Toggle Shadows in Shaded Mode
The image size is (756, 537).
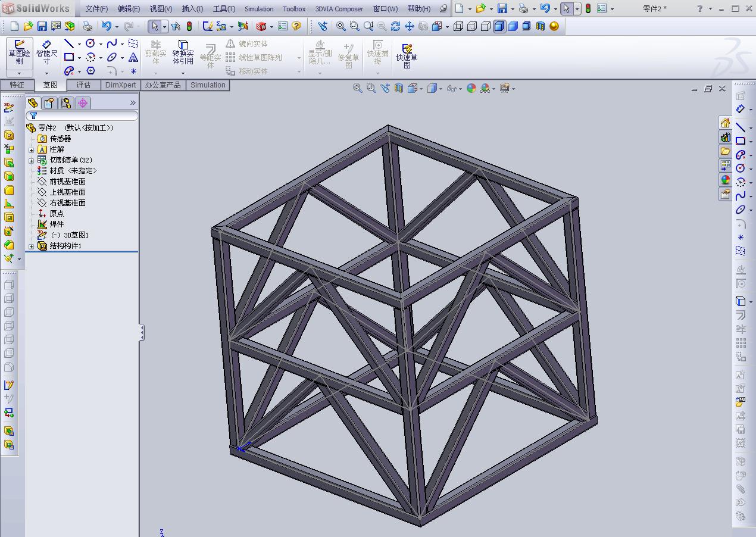(527, 26)
